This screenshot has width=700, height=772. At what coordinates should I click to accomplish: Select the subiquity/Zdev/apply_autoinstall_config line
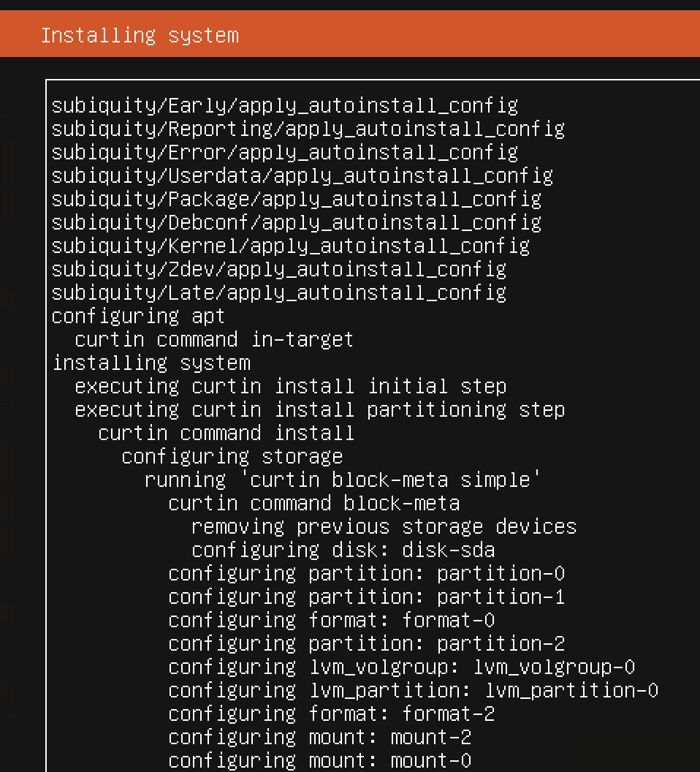(x=278, y=269)
